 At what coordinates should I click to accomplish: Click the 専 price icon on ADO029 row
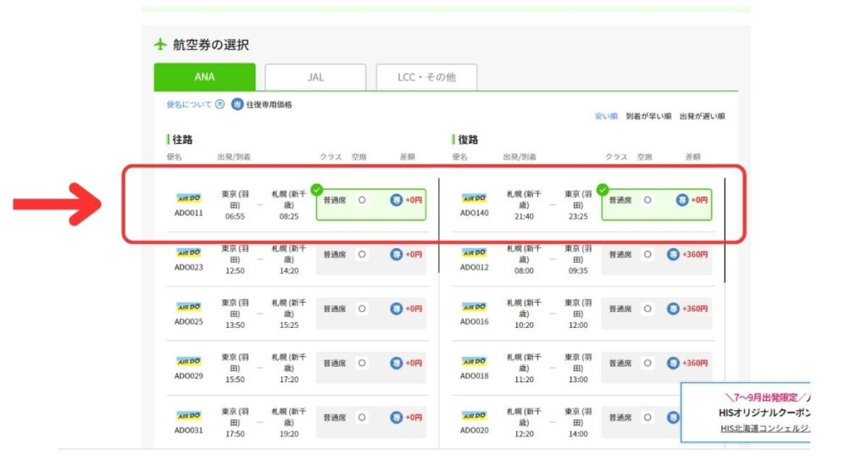[396, 363]
